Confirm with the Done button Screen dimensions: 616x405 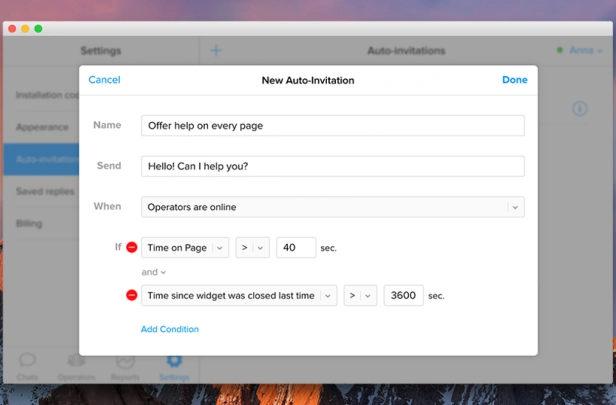(x=515, y=80)
